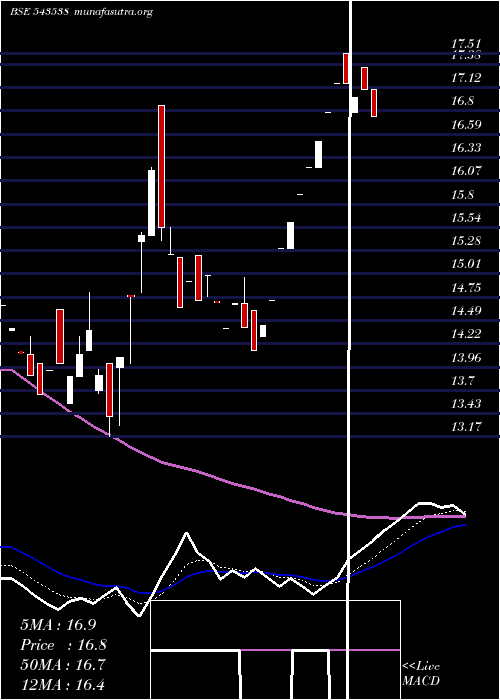Click the BSE stock code label

39,12
